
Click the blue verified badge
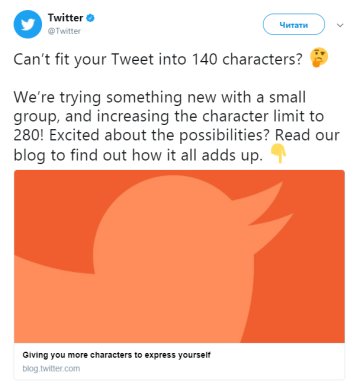point(90,18)
